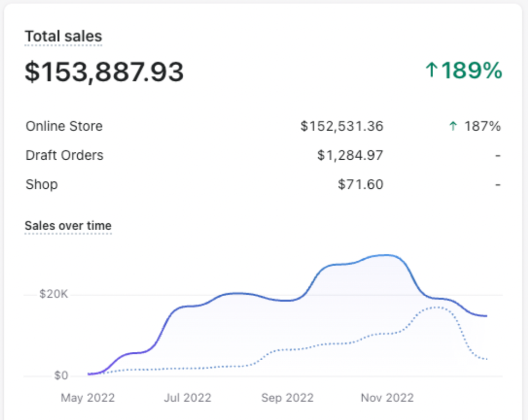Click the $0 axis label
The height and width of the screenshot is (420, 528).
coord(61,376)
